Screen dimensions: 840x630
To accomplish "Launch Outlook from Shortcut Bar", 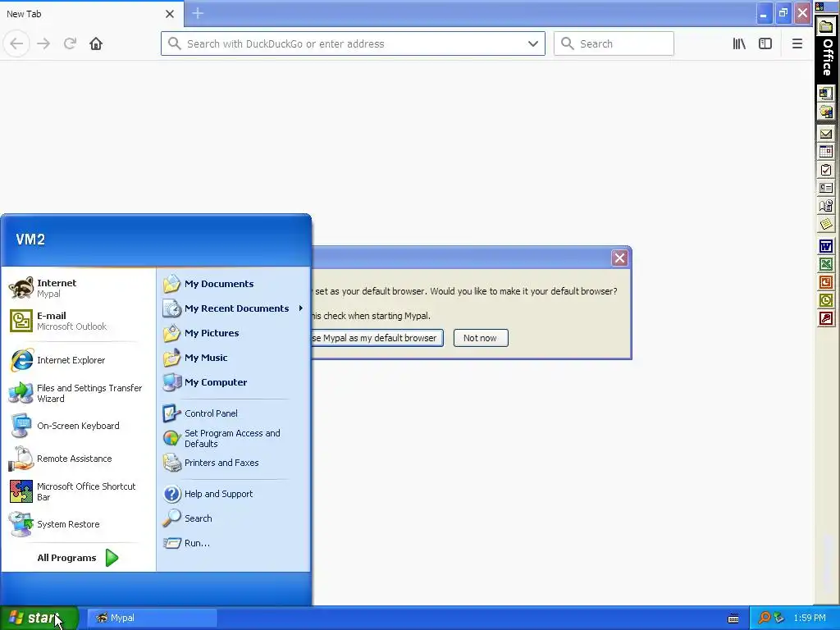I will click(826, 300).
